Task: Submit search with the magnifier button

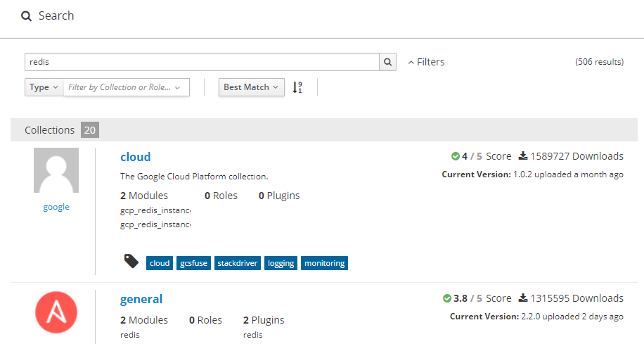Action: [387, 62]
